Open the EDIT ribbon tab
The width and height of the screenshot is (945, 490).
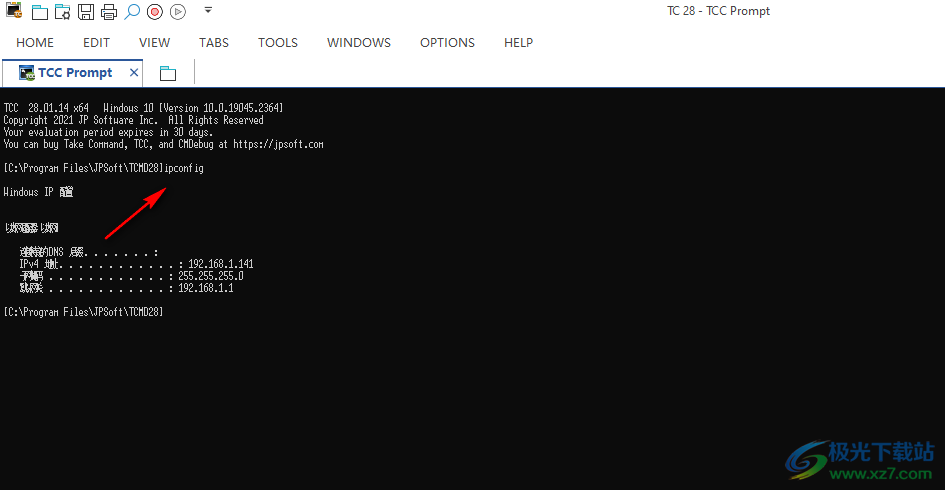(96, 43)
